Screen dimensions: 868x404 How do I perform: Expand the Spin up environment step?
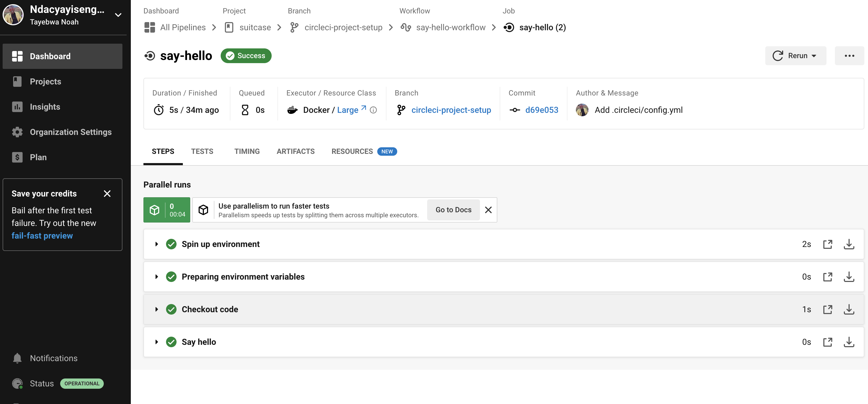(x=157, y=244)
